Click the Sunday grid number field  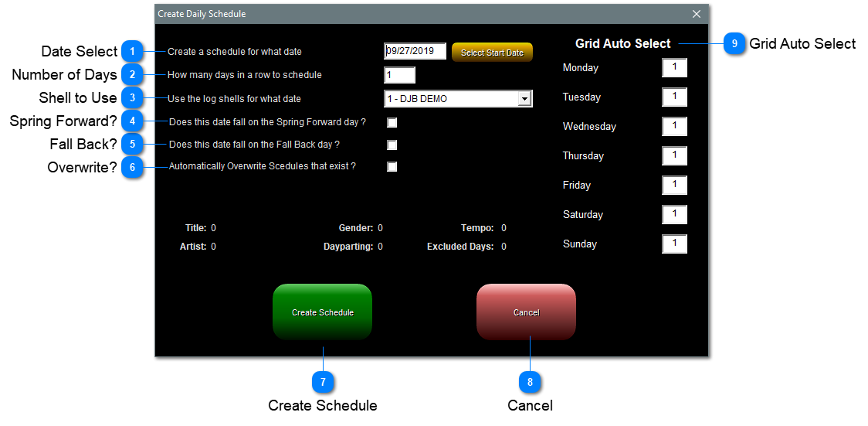(674, 244)
